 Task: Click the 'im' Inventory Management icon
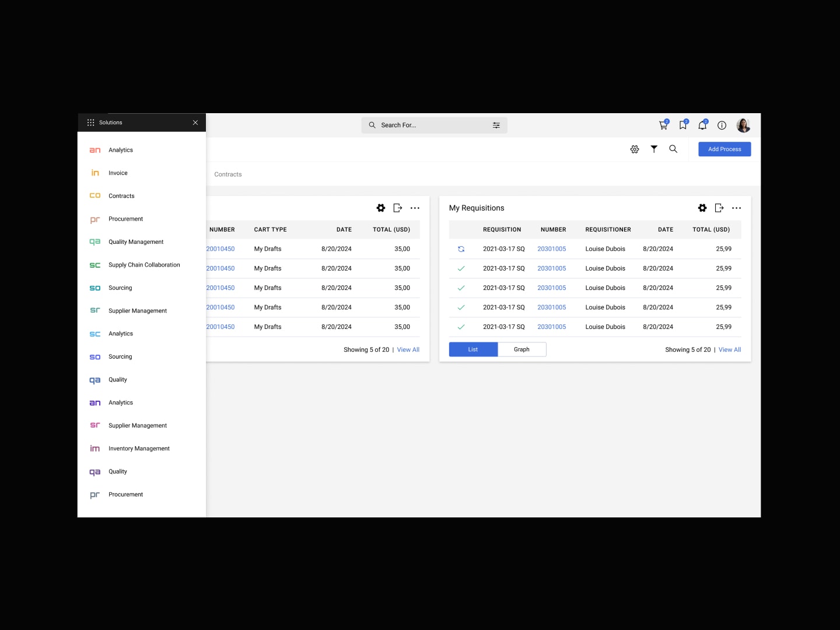click(x=95, y=449)
